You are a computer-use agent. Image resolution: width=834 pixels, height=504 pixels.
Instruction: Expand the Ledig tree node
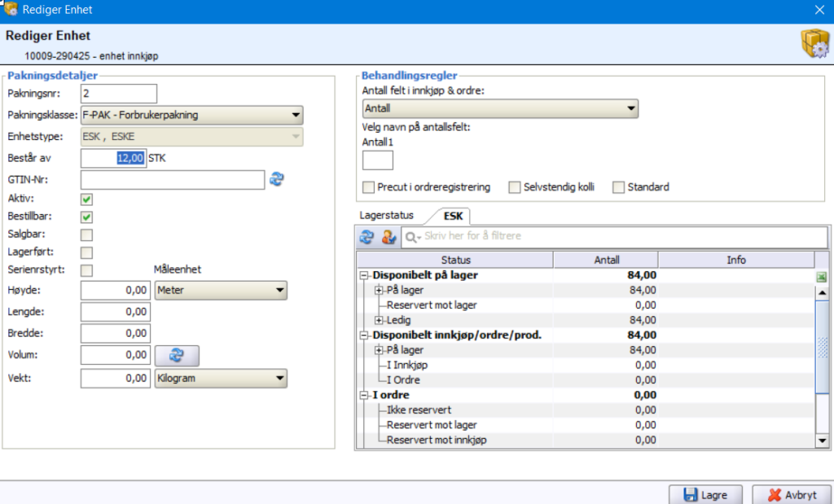coord(379,320)
